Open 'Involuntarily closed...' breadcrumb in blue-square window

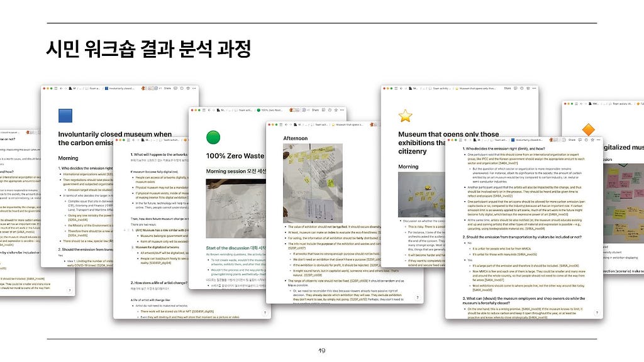[119, 88]
